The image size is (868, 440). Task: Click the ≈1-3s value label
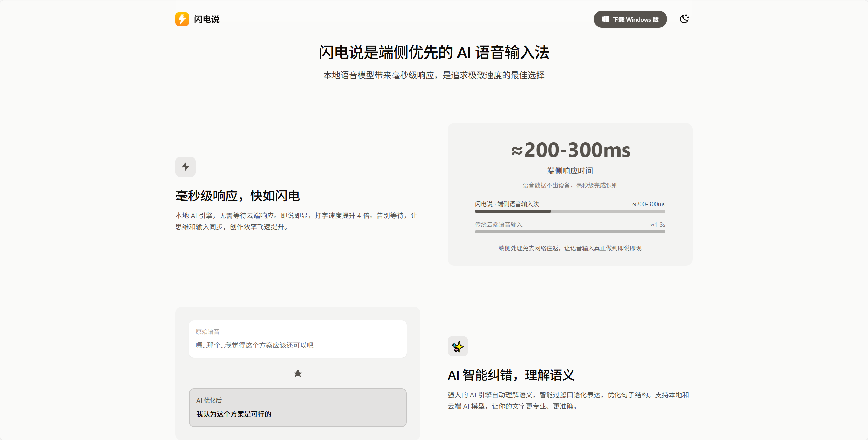click(658, 225)
